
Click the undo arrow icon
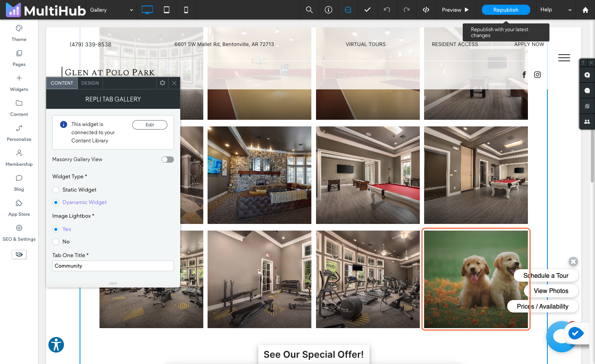pos(387,10)
